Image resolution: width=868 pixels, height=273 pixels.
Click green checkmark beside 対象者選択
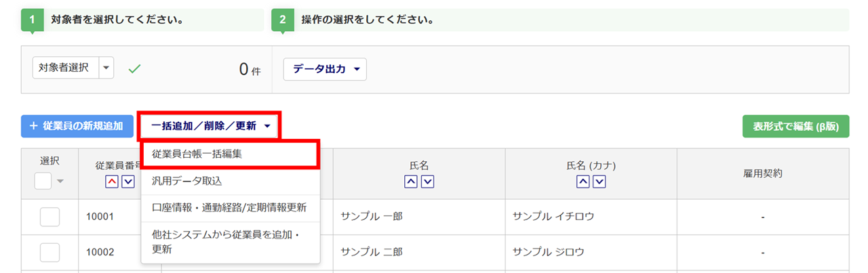(134, 68)
